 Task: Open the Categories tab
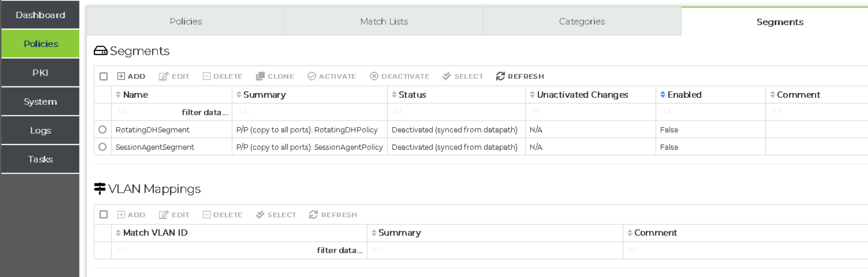[582, 21]
